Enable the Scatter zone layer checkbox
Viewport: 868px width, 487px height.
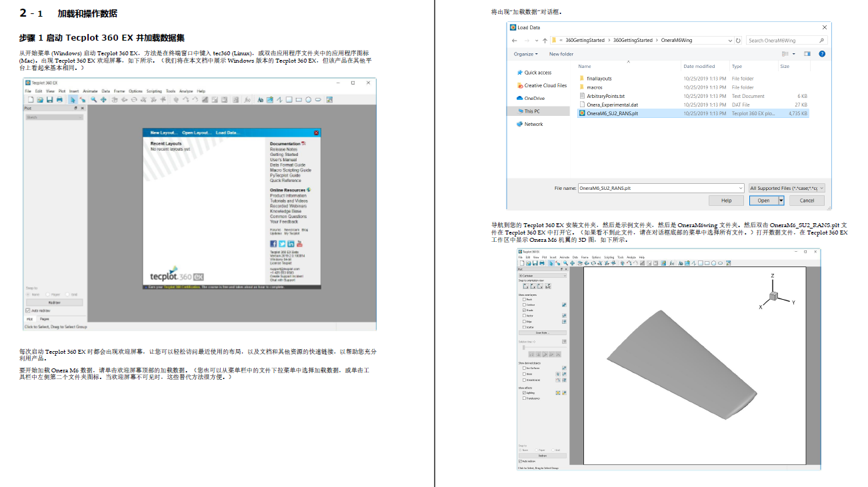pos(525,327)
